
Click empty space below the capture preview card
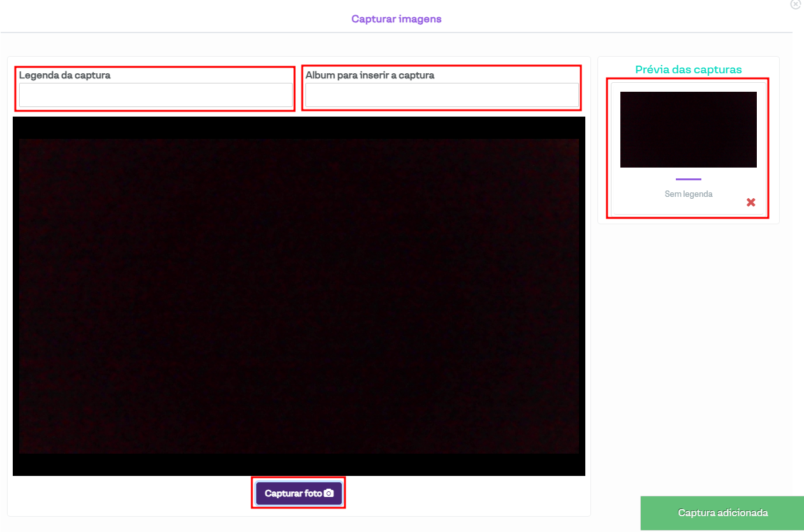point(688,350)
